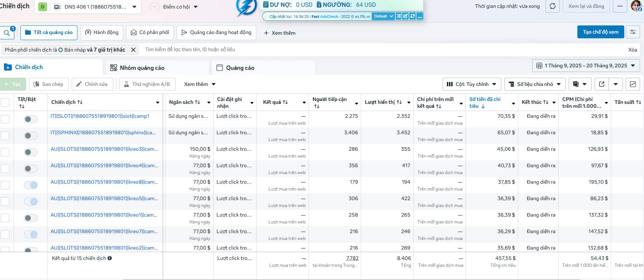Click the Fast AdsCheck edit icon
The image size is (644, 280).
coord(405,16)
